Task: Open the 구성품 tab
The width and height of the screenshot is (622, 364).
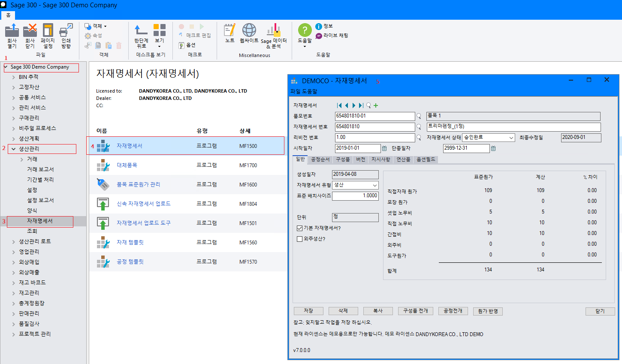Action: 343,159
